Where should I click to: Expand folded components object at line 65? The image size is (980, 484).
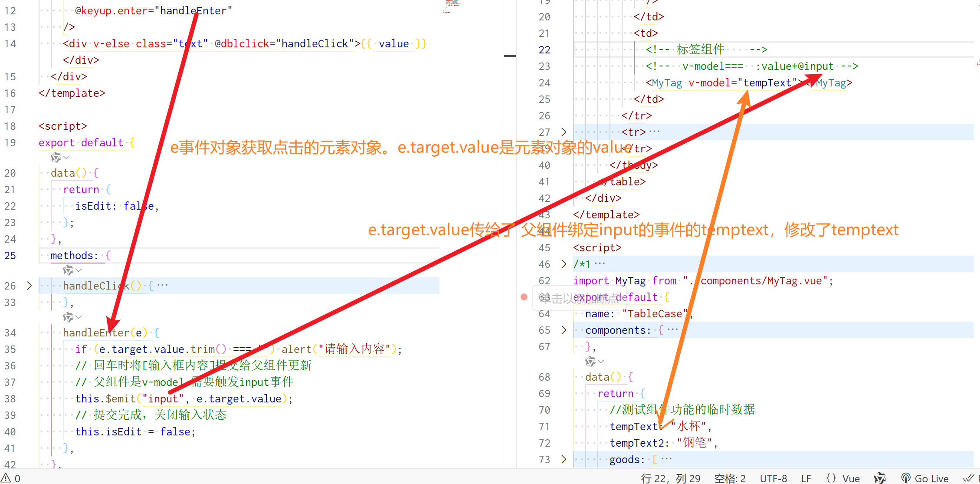564,330
